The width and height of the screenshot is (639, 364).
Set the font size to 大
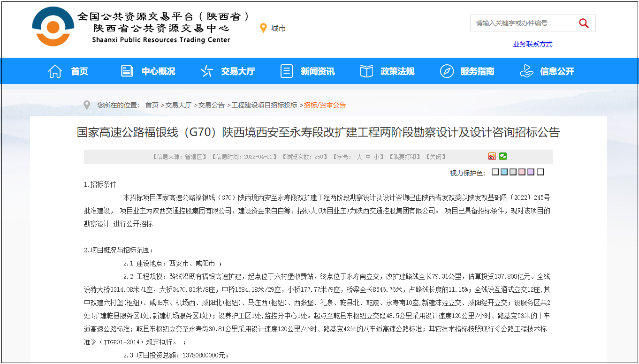click(359, 157)
